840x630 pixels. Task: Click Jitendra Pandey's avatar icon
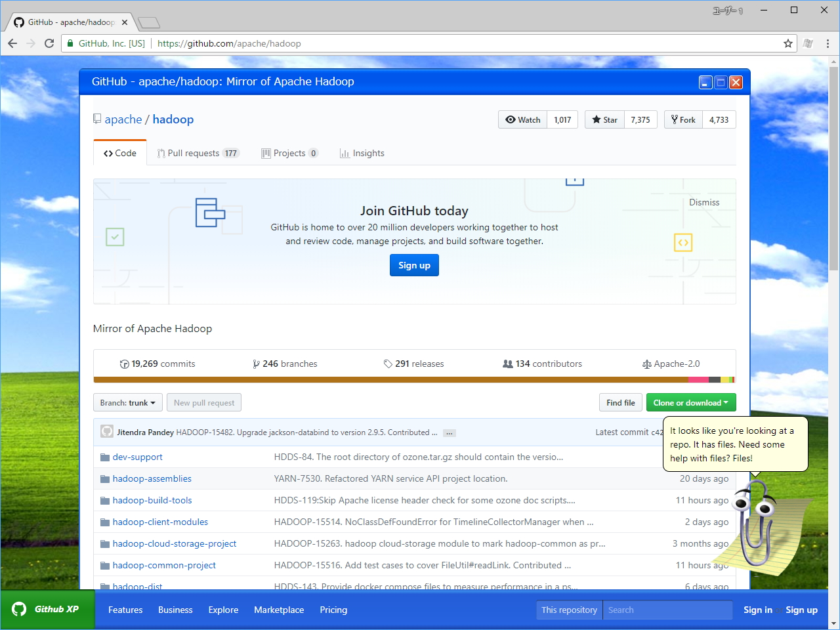click(x=106, y=431)
